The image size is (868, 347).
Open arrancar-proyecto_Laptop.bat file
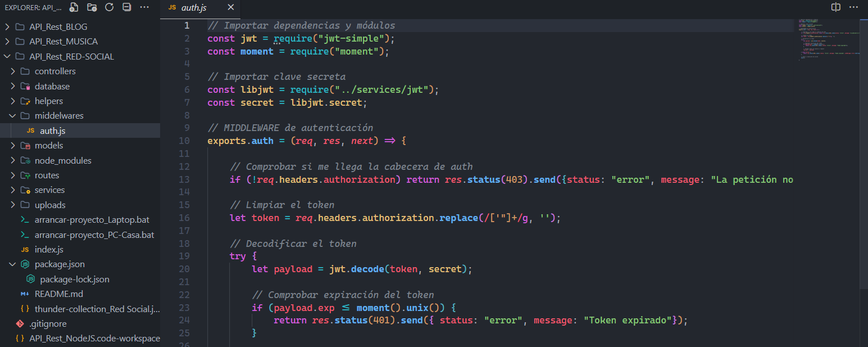pyautogui.click(x=92, y=220)
